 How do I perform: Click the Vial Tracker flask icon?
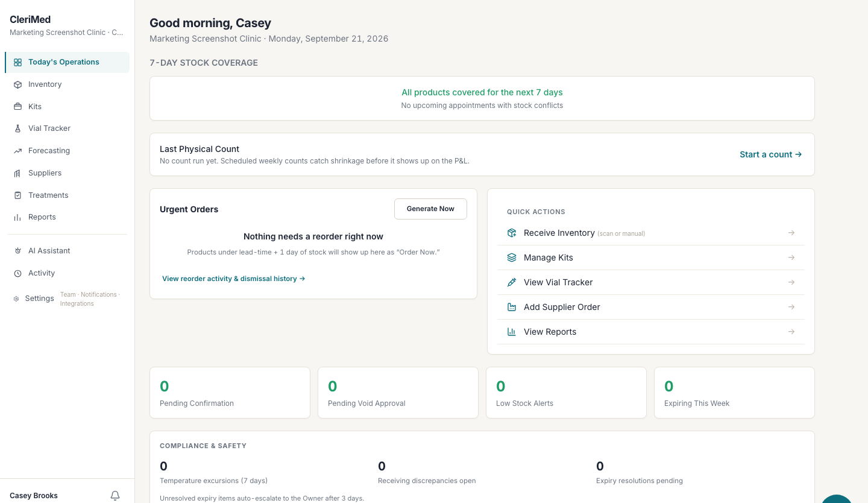tap(17, 128)
